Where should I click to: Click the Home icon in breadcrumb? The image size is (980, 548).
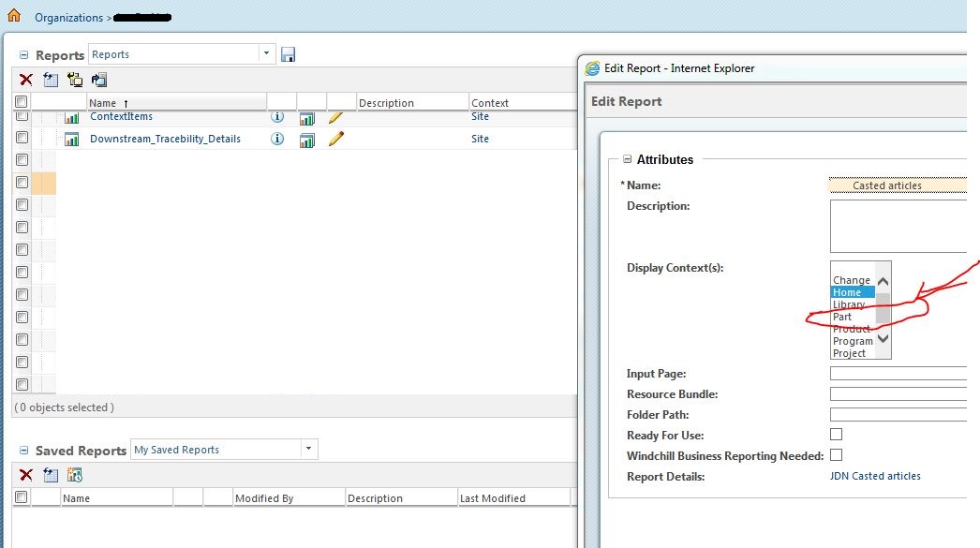(13, 16)
